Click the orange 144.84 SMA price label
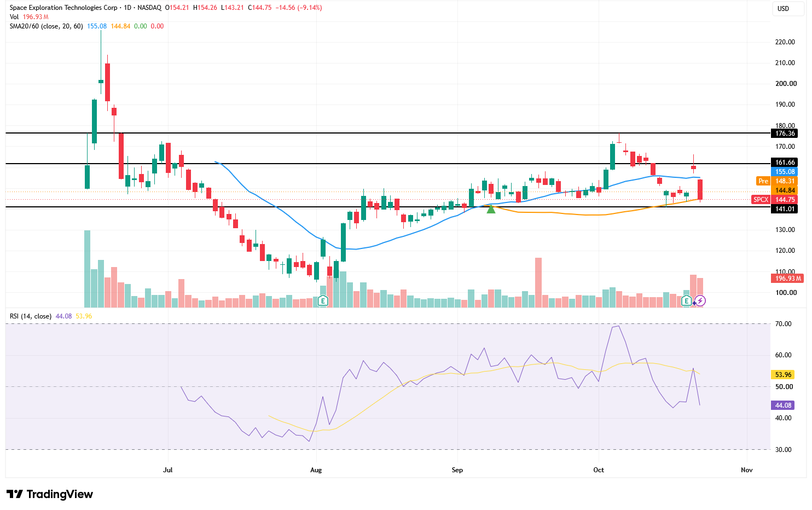The width and height of the screenshot is (812, 510). pos(785,190)
